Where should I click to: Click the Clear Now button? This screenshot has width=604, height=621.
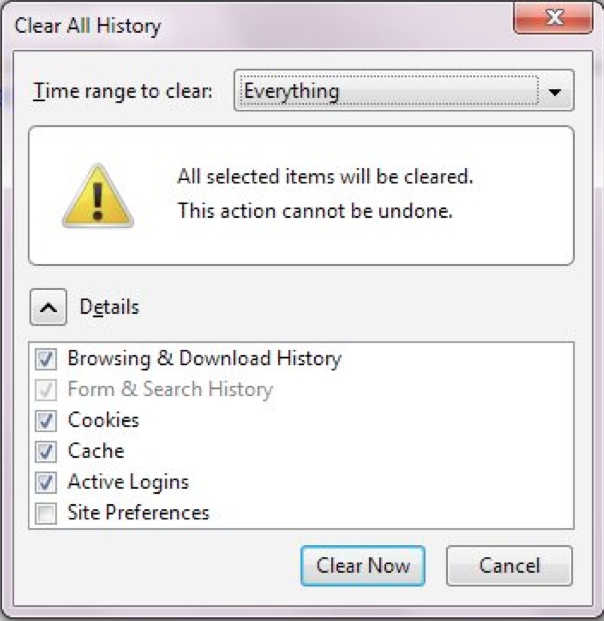point(363,566)
